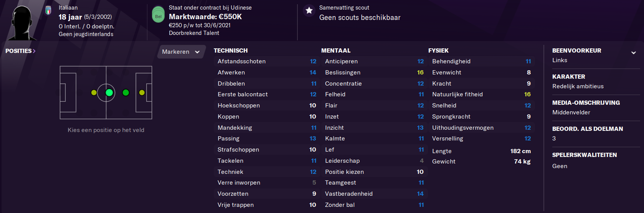This screenshot has height=213, width=644.
Task: Click the Marktwaarde €550K text
Action: click(x=205, y=17)
